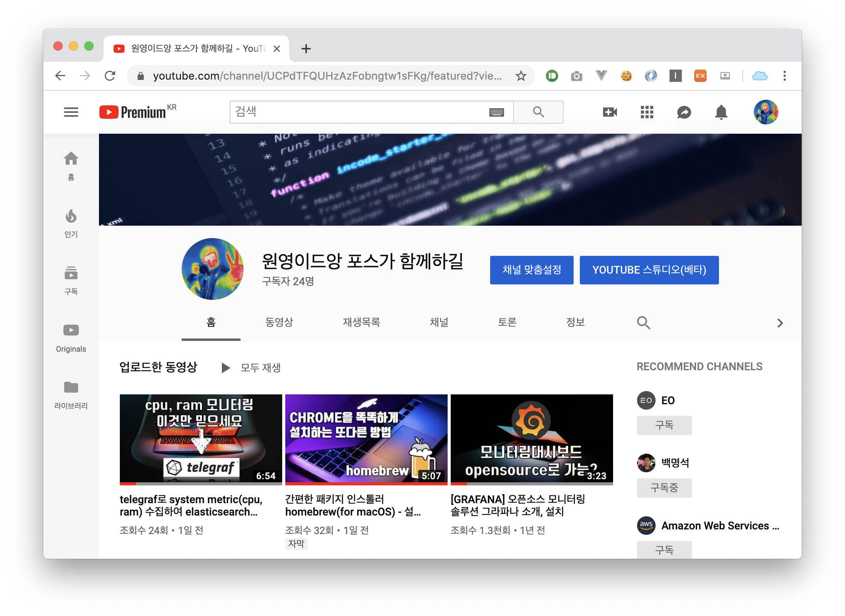The width and height of the screenshot is (845, 616).
Task: Click the 채널 맞춤설정 button
Action: (532, 270)
